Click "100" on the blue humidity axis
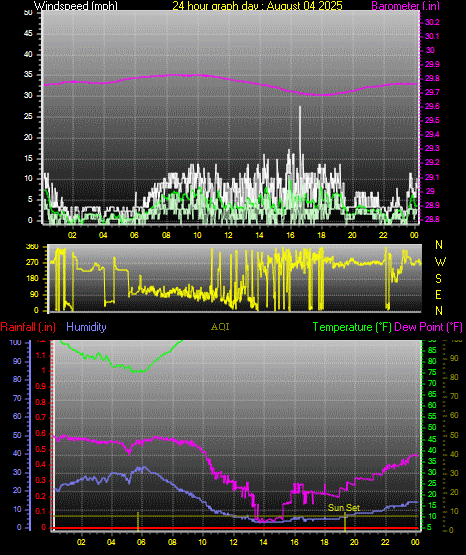The image size is (466, 555). tap(15, 343)
